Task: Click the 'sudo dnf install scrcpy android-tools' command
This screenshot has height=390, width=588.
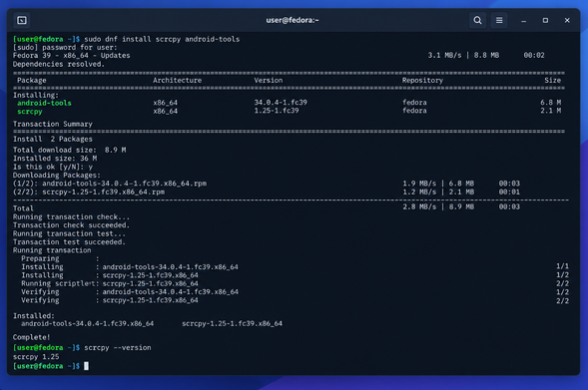Action: [x=162, y=39]
